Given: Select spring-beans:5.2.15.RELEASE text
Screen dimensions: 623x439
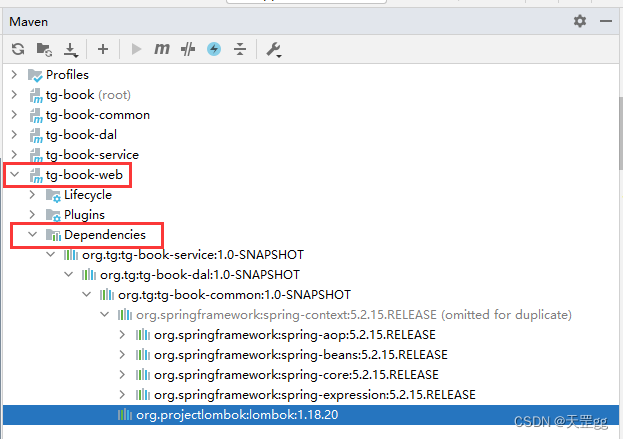Looking at the screenshot, I should [301, 355].
